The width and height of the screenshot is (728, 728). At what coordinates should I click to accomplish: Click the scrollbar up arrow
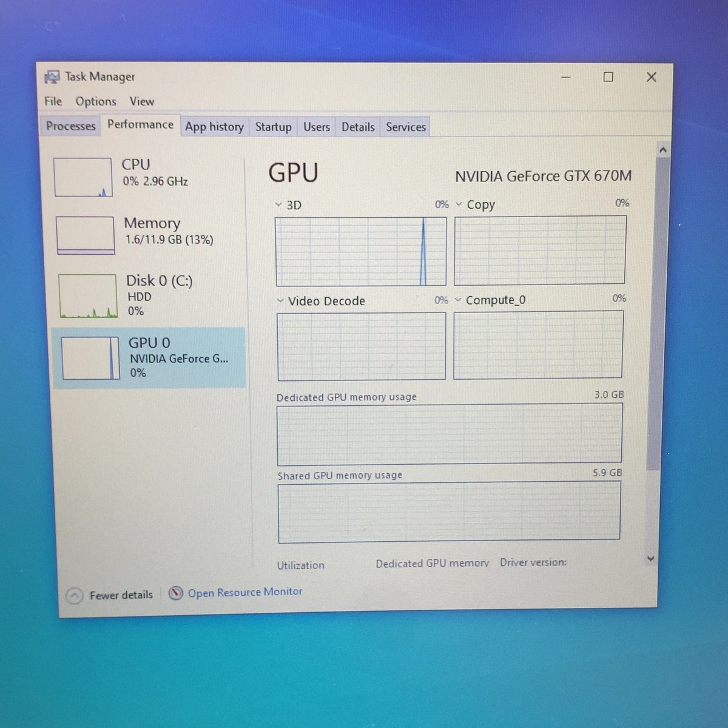coord(663,149)
